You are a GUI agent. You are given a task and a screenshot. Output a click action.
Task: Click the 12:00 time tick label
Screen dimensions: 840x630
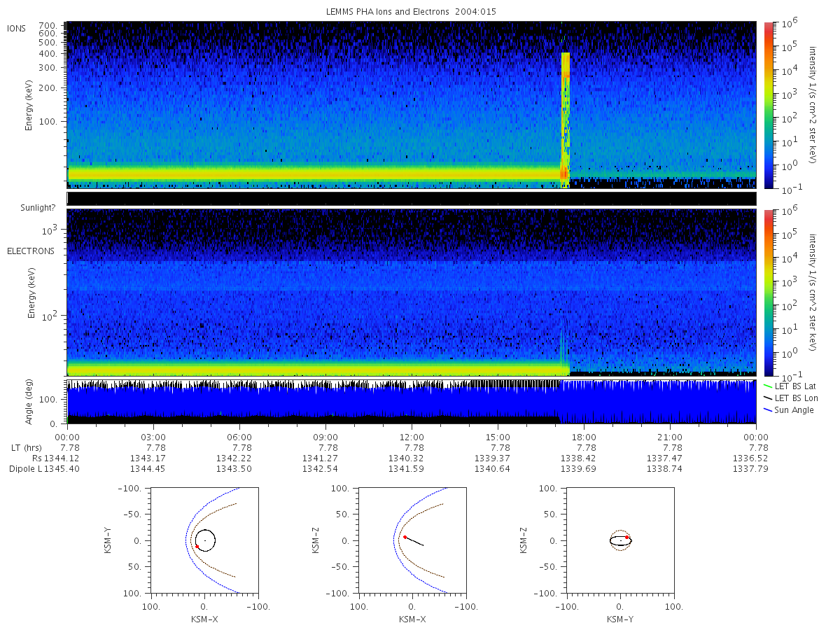[x=412, y=437]
